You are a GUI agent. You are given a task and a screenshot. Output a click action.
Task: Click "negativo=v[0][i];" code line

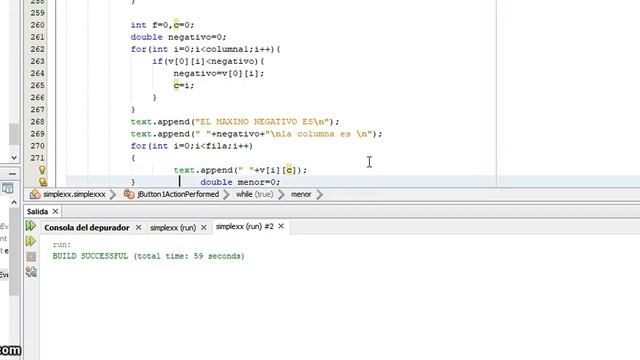coord(219,73)
